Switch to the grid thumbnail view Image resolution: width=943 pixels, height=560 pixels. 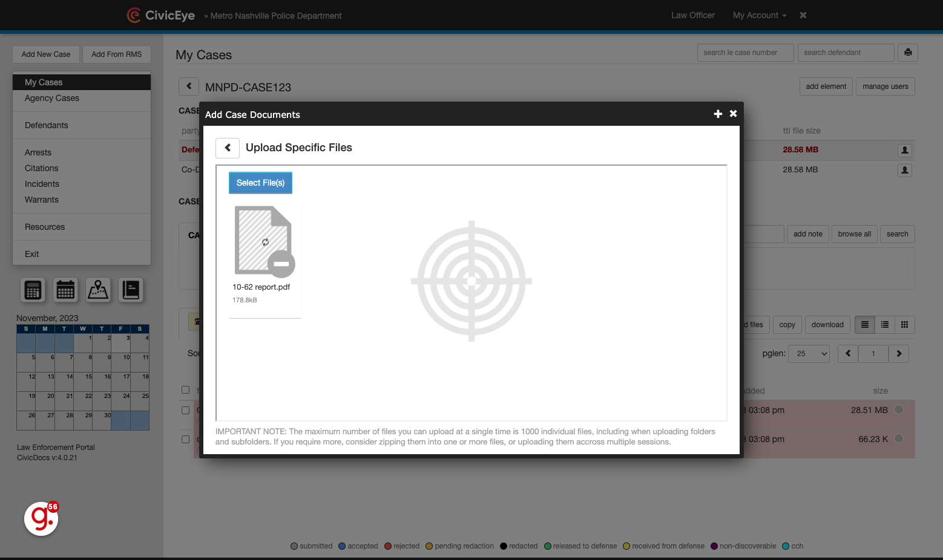[x=905, y=325]
